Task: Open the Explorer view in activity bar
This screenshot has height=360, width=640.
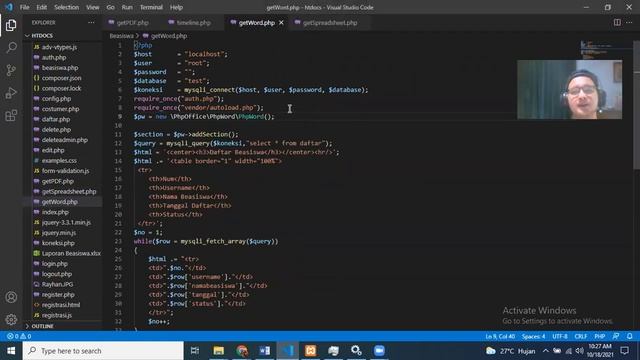Action: [11, 25]
